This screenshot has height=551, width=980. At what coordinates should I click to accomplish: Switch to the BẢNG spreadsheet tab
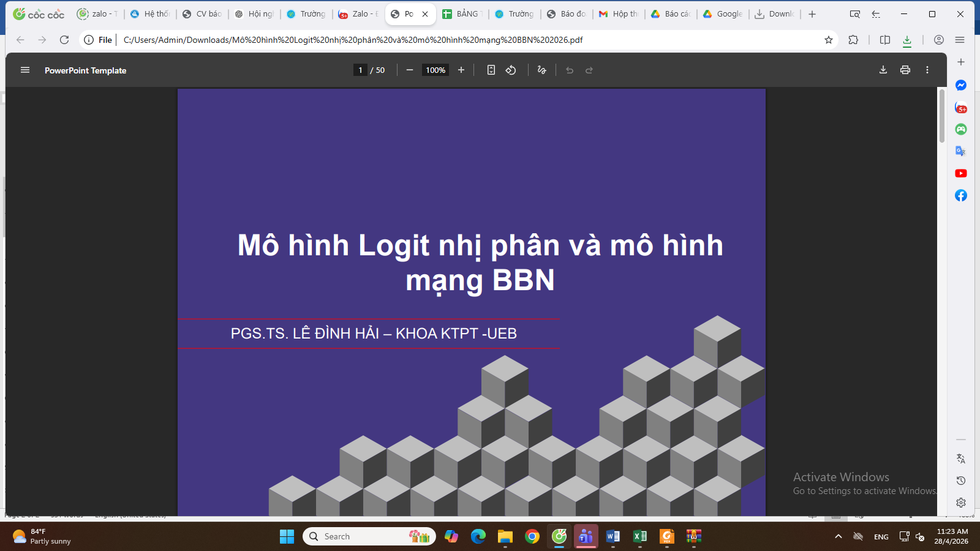pyautogui.click(x=463, y=14)
